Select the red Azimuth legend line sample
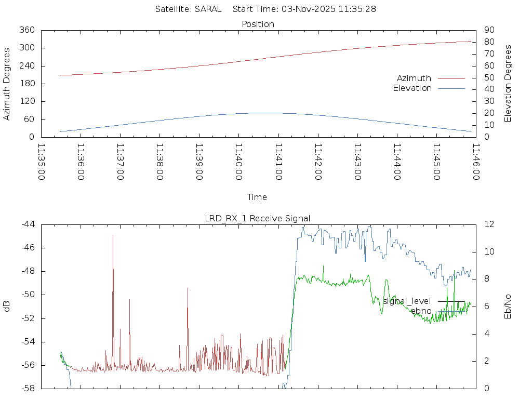532x399 pixels. tap(451, 78)
